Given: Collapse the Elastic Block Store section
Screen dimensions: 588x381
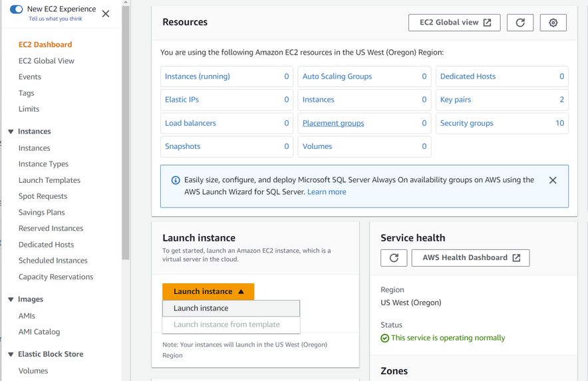Looking at the screenshot, I should tap(11, 354).
